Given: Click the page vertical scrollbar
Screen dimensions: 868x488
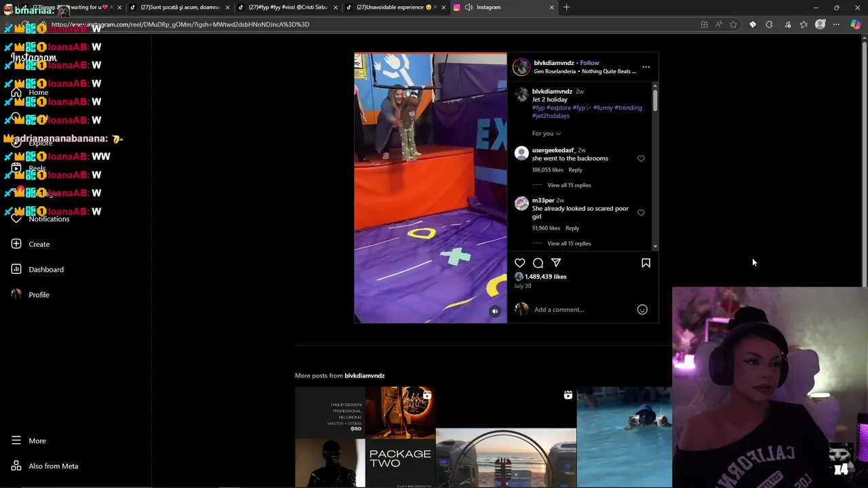Looking at the screenshot, I should tap(864, 163).
